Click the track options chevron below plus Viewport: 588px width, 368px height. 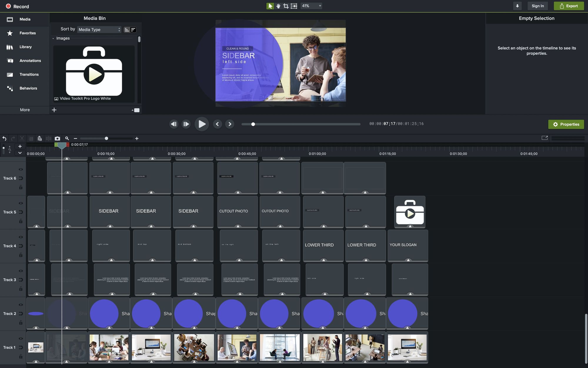pyautogui.click(x=20, y=153)
